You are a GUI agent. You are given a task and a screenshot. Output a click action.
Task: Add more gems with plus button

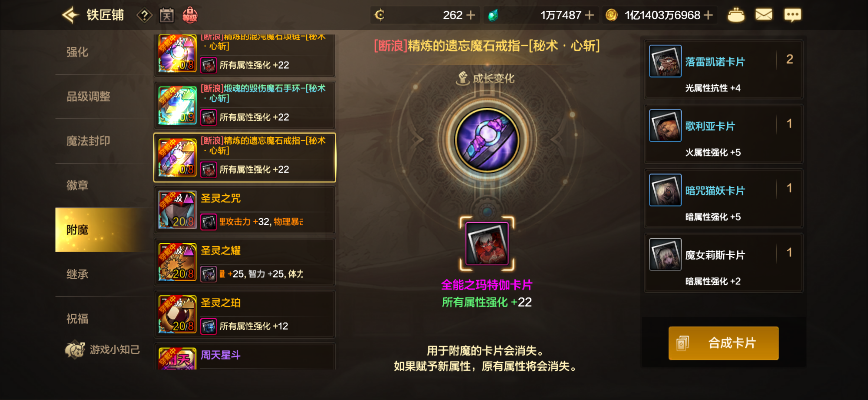tap(589, 15)
